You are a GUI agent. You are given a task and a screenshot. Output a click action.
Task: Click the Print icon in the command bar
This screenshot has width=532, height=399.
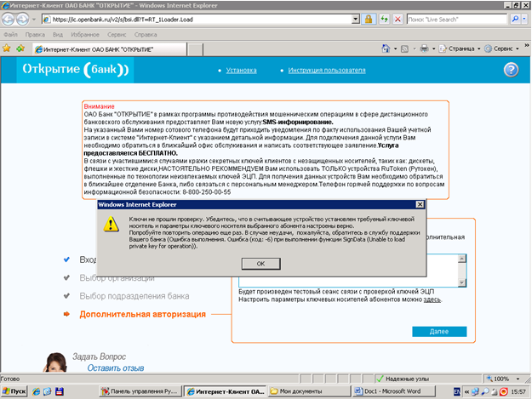click(x=425, y=48)
